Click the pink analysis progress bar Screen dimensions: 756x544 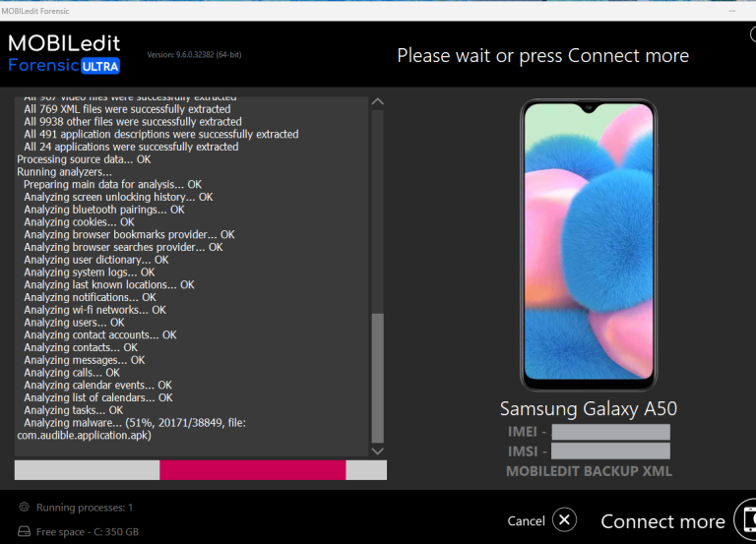(253, 470)
